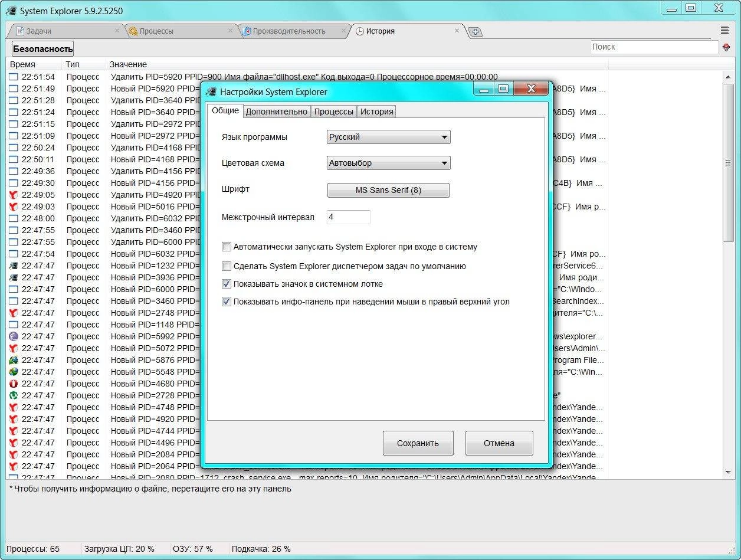Click the icon on the Производительность tab
This screenshot has width=741, height=560.
click(247, 31)
